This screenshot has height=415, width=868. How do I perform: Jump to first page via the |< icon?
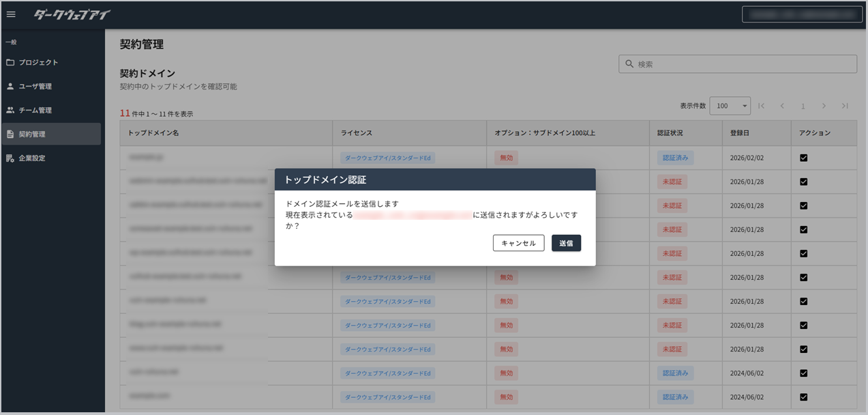762,106
